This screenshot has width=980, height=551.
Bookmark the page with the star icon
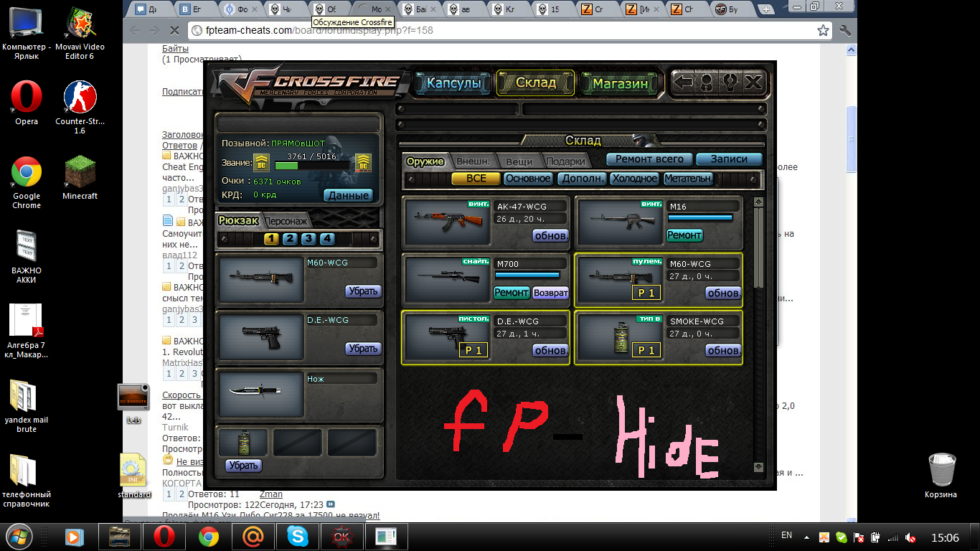[823, 31]
